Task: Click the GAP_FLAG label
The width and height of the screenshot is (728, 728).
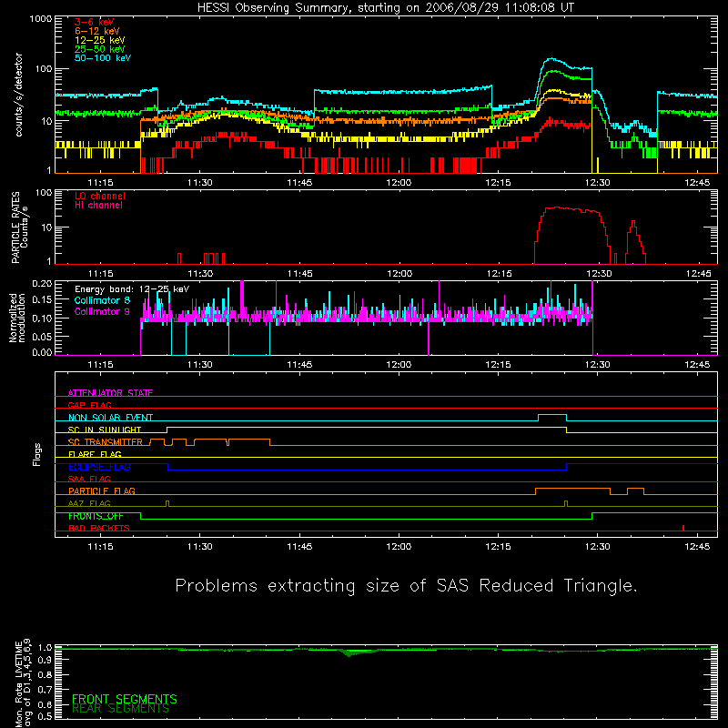Action: click(89, 405)
